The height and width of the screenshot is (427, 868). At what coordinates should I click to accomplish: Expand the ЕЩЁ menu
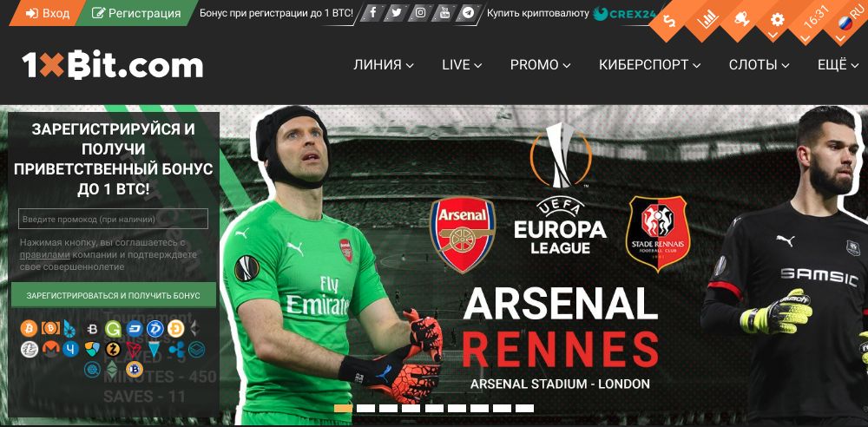pos(838,65)
